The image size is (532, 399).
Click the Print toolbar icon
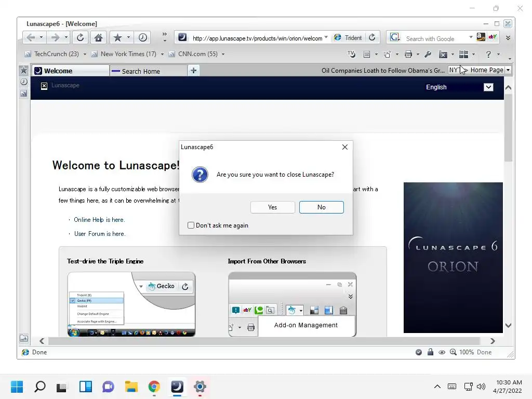[x=408, y=54]
